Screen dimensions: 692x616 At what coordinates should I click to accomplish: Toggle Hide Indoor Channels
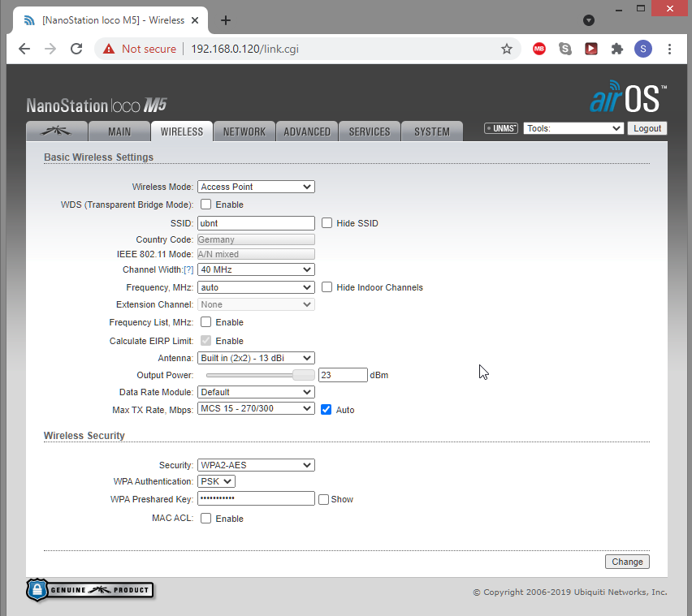click(327, 287)
